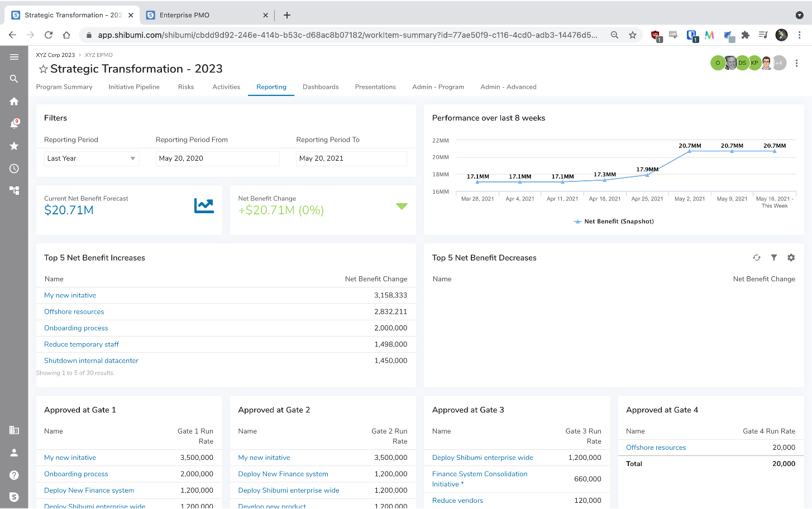The width and height of the screenshot is (812, 509).
Task: Open filter for Net Benefit Decreases
Action: point(774,258)
